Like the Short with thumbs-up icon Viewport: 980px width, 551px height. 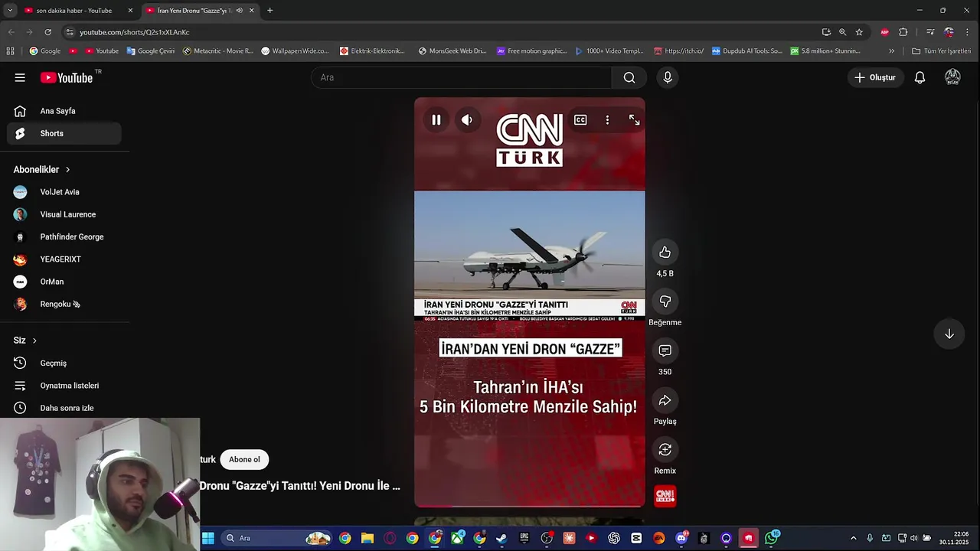pos(665,253)
